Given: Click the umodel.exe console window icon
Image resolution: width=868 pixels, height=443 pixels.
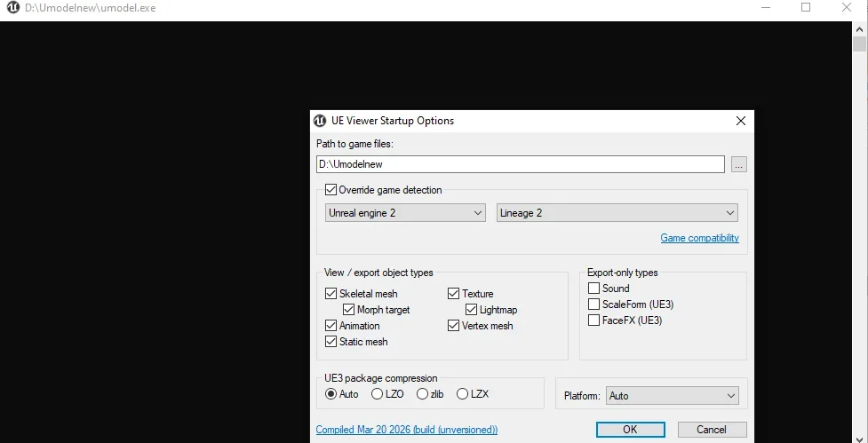Looking at the screenshot, I should coord(13,8).
